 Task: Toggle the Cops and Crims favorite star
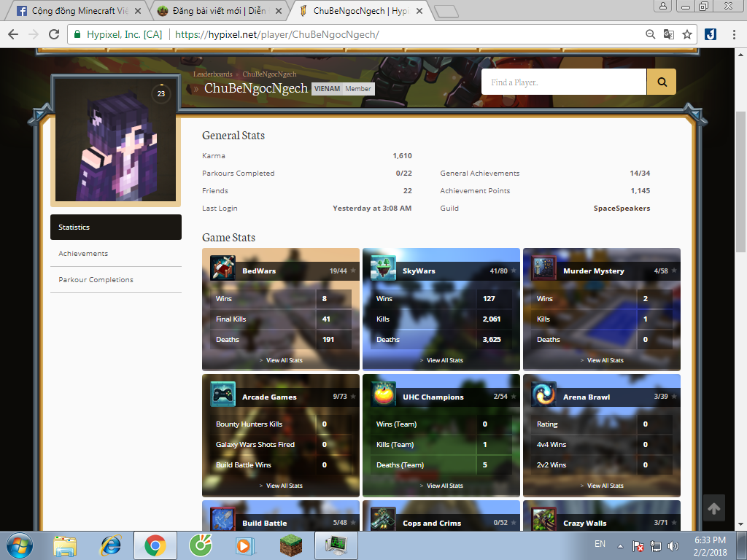pyautogui.click(x=514, y=522)
